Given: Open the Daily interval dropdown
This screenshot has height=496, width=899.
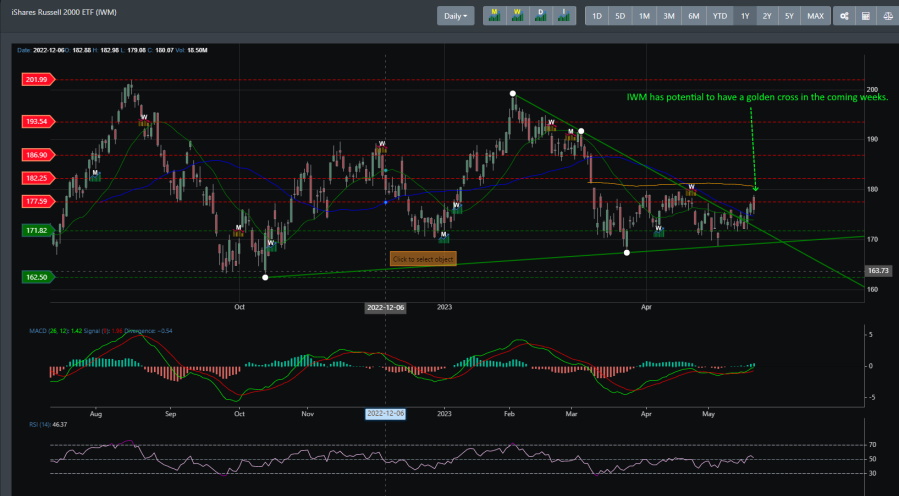Looking at the screenshot, I should point(455,16).
